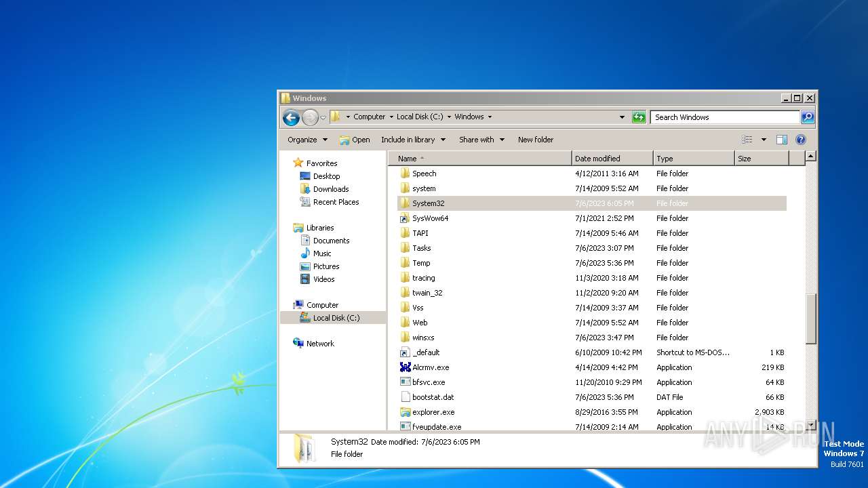Select the Temp folder icon

pos(405,263)
